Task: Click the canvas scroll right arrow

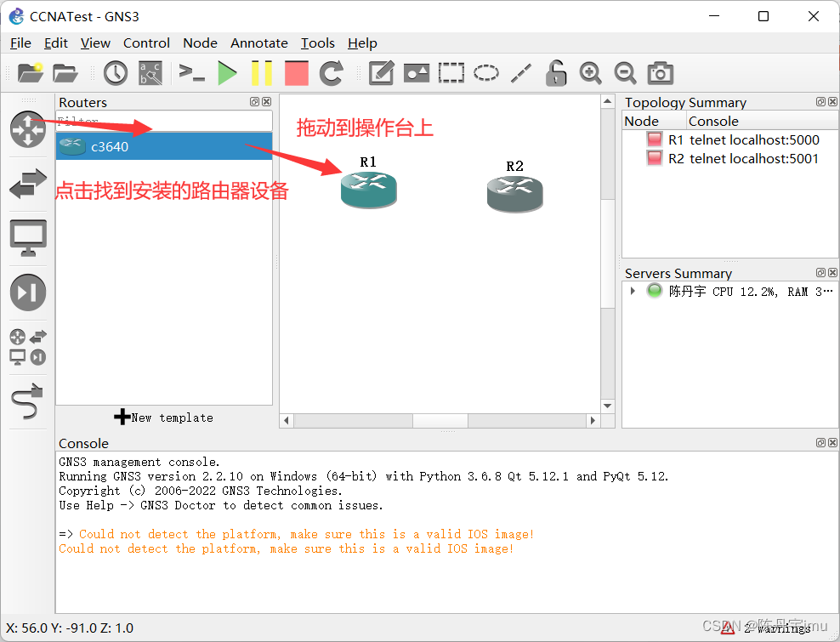Action: (593, 421)
